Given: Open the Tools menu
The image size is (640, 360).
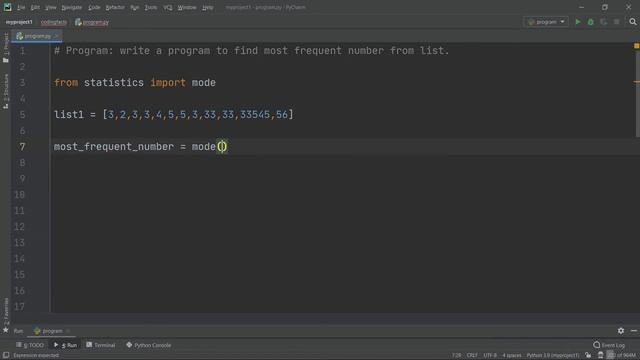Looking at the screenshot, I should (151, 7).
